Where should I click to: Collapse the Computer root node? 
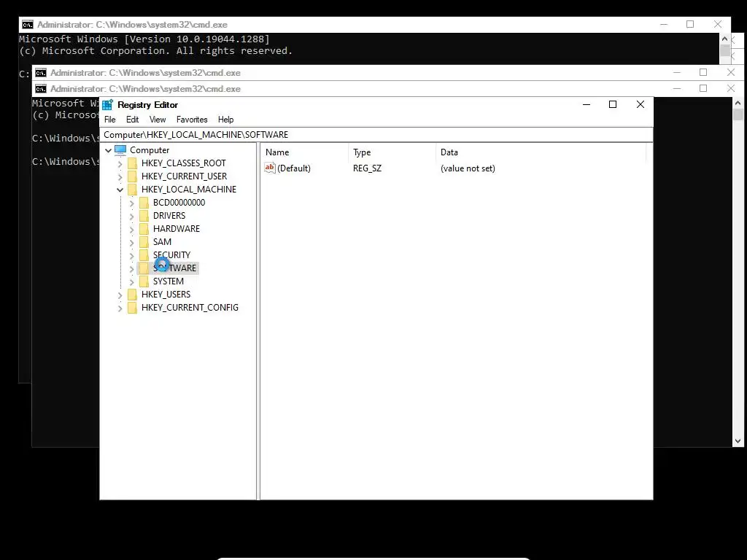click(108, 150)
